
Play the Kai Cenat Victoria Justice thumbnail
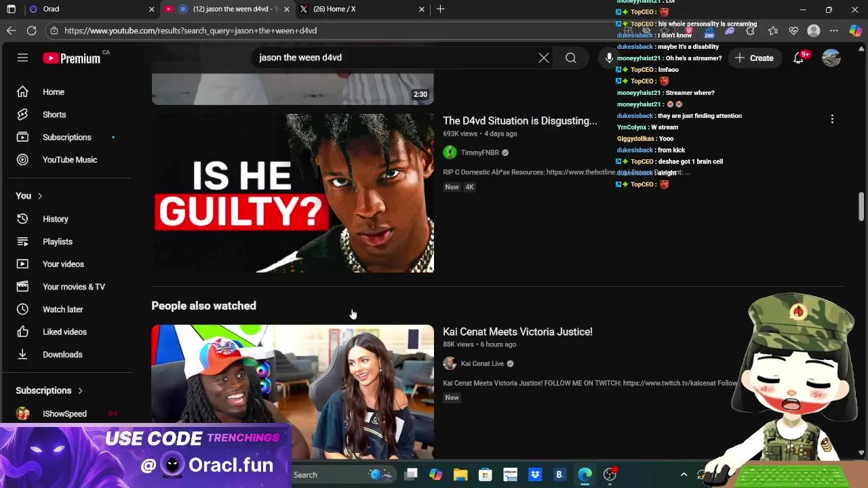(x=292, y=392)
